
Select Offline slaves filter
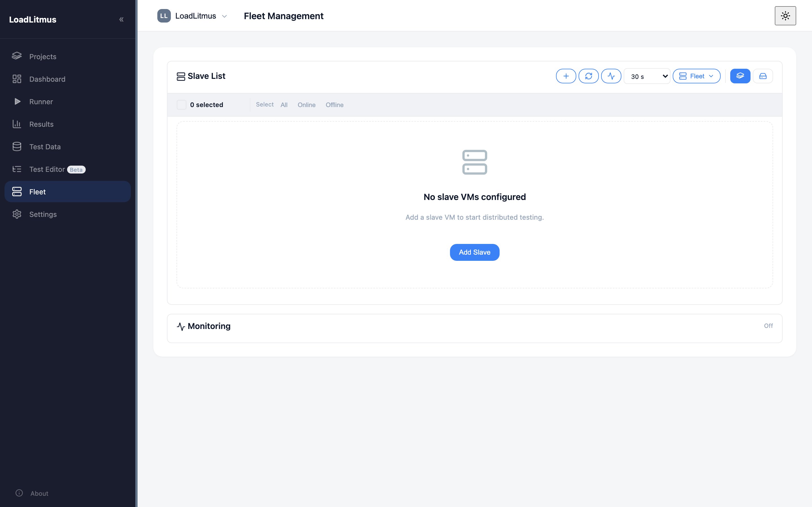tap(335, 104)
